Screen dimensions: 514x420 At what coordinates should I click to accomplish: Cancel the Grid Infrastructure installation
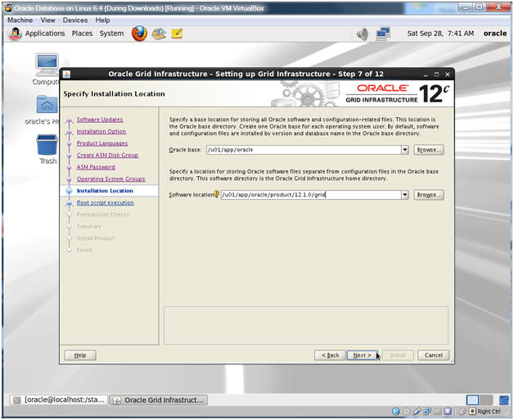point(433,355)
